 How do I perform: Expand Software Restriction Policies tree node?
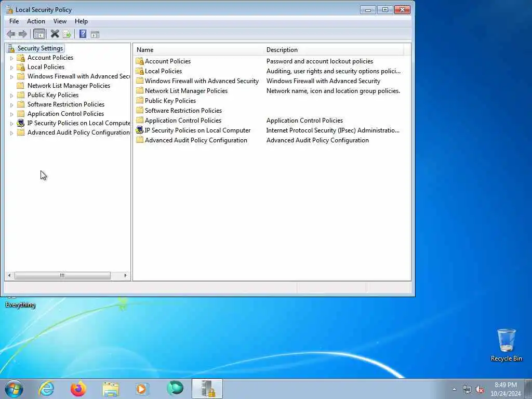(x=11, y=105)
